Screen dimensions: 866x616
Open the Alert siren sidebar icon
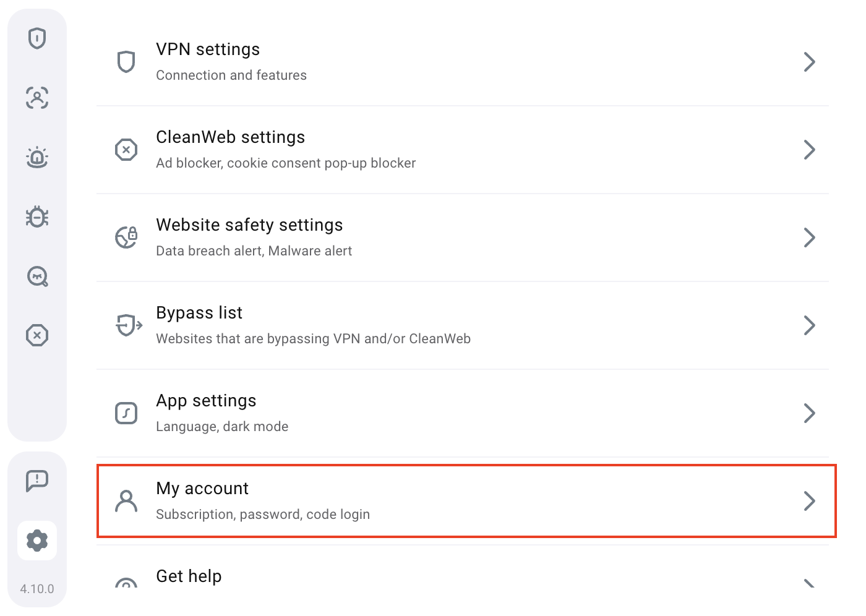tap(37, 157)
